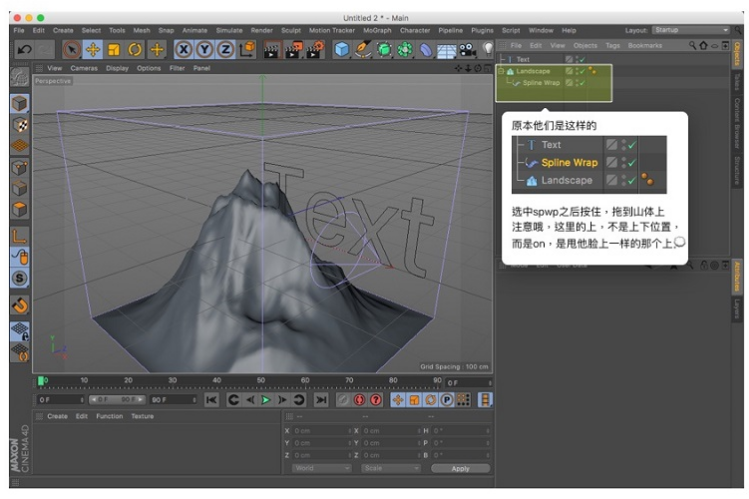Add a Camera object
The width and height of the screenshot is (749, 499).
point(467,49)
